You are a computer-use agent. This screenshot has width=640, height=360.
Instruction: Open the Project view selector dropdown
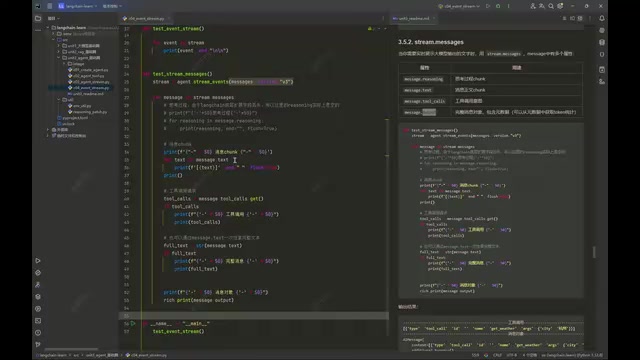click(x=53, y=18)
